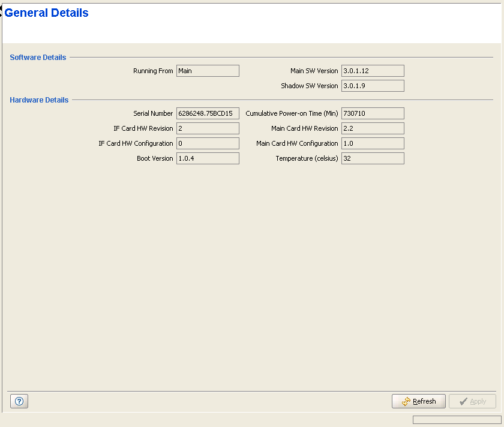Select the Serial Number field
Image resolution: width=504 pixels, height=427 pixels.
tap(208, 113)
